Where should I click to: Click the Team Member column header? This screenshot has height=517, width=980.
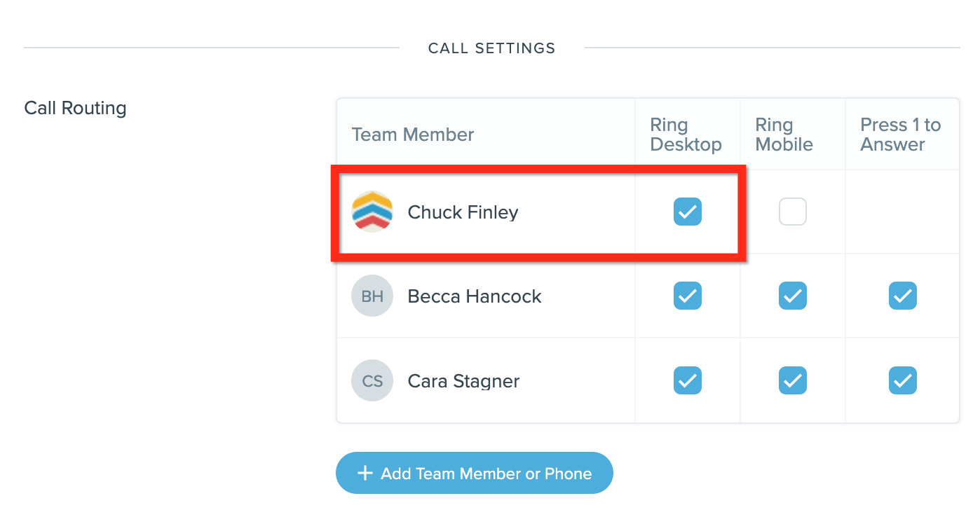point(413,135)
